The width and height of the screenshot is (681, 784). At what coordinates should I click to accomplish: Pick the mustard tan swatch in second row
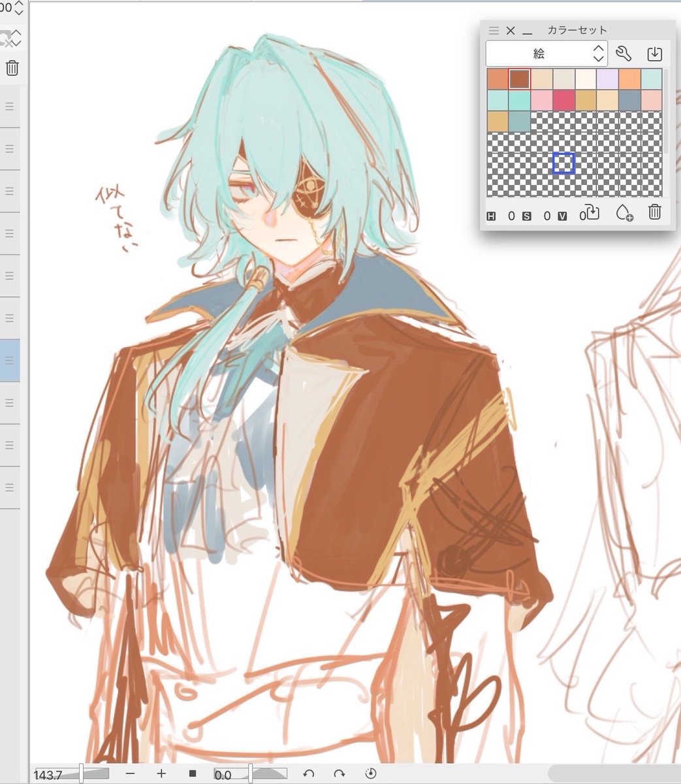coord(586,101)
